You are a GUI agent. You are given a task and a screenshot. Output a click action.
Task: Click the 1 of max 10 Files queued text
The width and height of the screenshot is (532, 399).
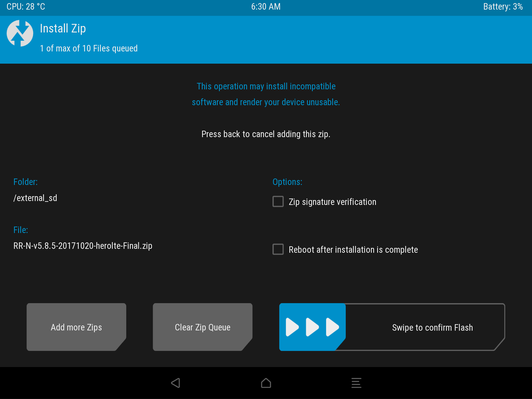[x=89, y=48]
